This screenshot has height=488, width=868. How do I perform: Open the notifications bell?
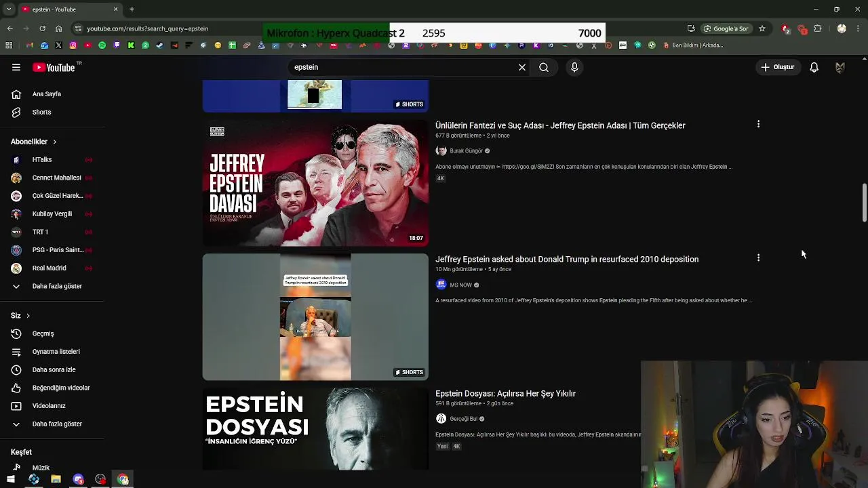(814, 67)
